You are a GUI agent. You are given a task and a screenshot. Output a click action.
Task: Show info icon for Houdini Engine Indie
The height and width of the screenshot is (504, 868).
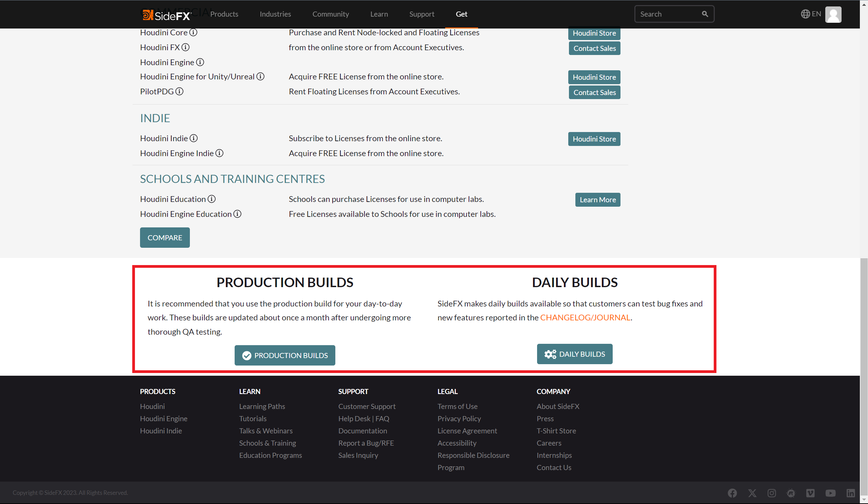(x=219, y=153)
